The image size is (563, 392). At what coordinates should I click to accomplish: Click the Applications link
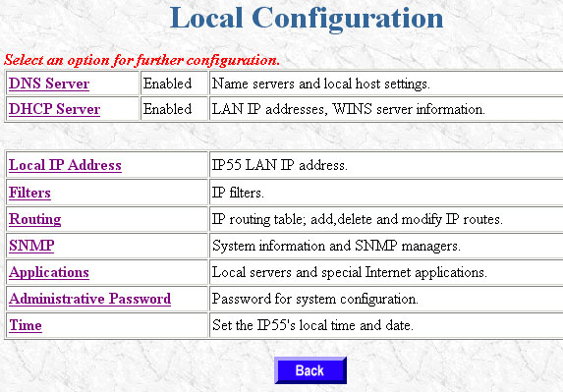[49, 272]
